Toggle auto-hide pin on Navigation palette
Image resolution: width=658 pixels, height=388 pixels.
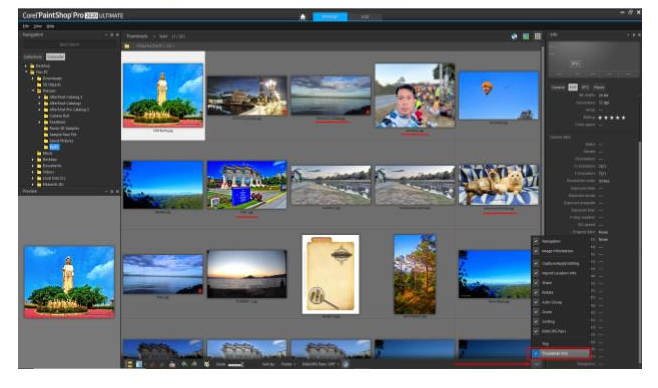[112, 35]
